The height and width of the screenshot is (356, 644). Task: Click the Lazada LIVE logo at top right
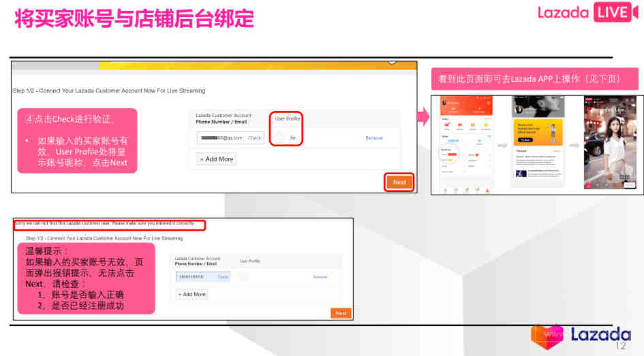click(587, 12)
